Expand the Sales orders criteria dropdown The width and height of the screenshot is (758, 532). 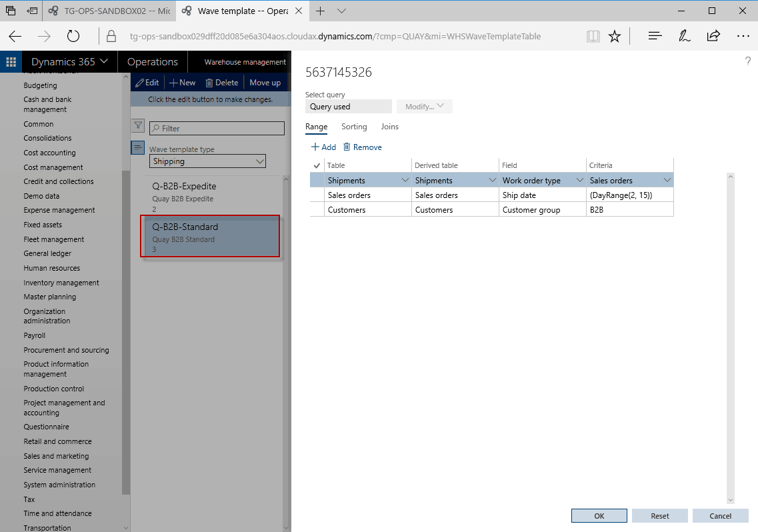pyautogui.click(x=667, y=181)
